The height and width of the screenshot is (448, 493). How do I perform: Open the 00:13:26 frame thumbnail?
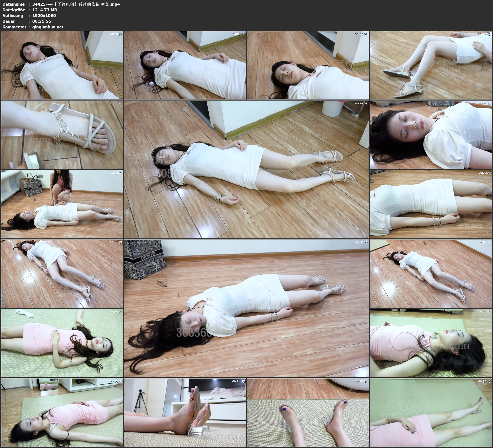click(x=62, y=204)
